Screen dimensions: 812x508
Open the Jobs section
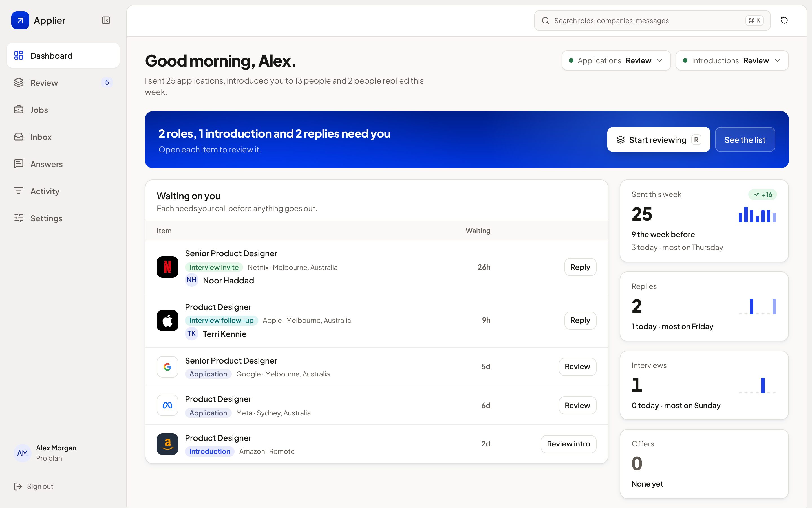click(63, 110)
